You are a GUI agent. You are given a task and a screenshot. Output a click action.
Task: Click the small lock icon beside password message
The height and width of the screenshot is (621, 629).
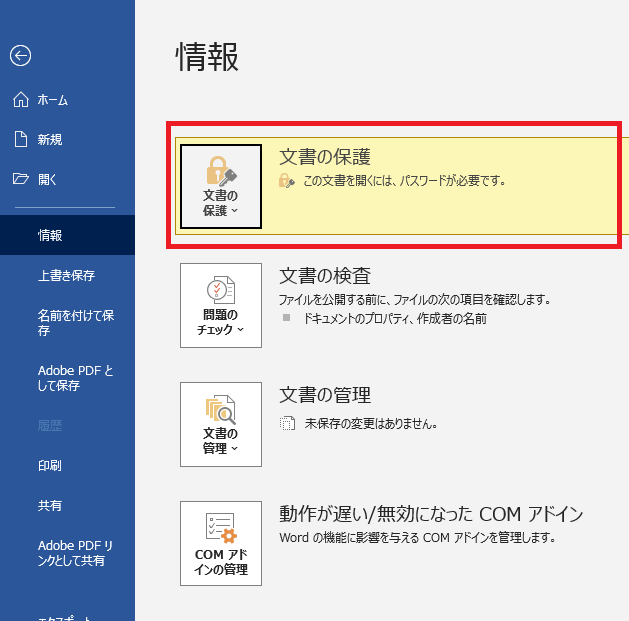coord(286,181)
